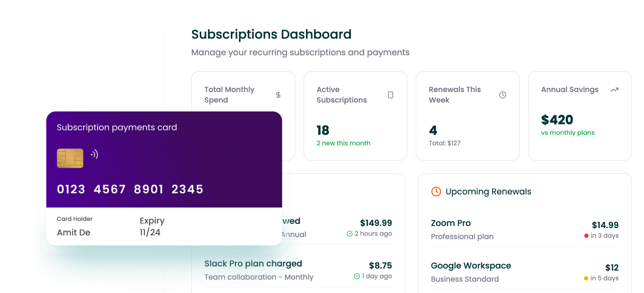The width and height of the screenshot is (644, 293).
Task: Click the clock icon on Renewals This Week
Action: [x=502, y=95]
